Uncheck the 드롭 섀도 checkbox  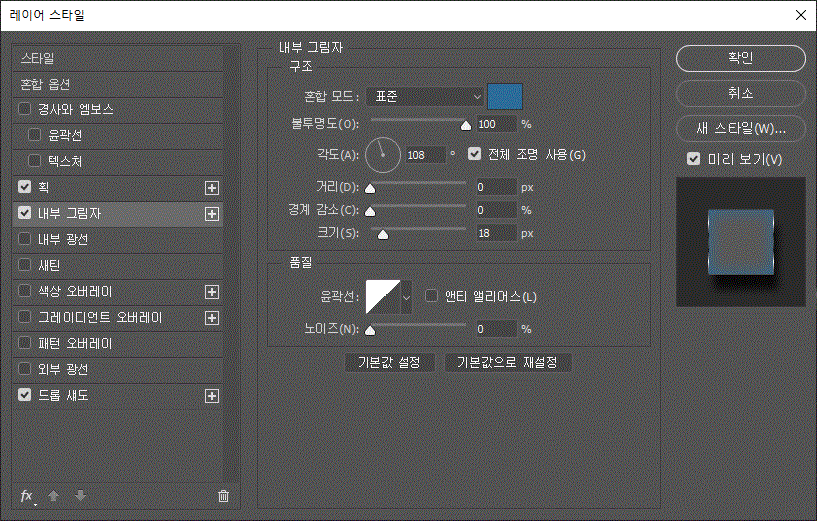[x=24, y=395]
